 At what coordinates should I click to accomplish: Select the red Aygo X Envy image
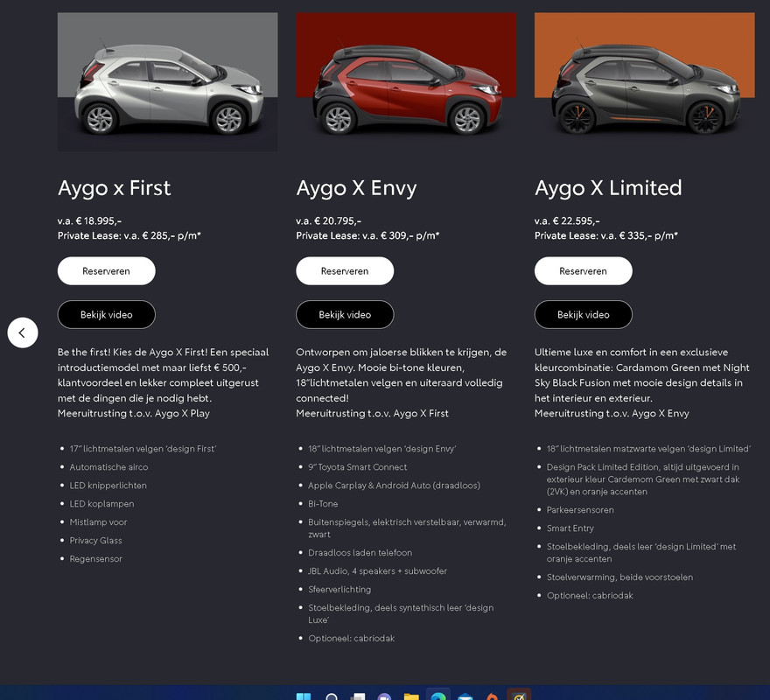coord(406,82)
